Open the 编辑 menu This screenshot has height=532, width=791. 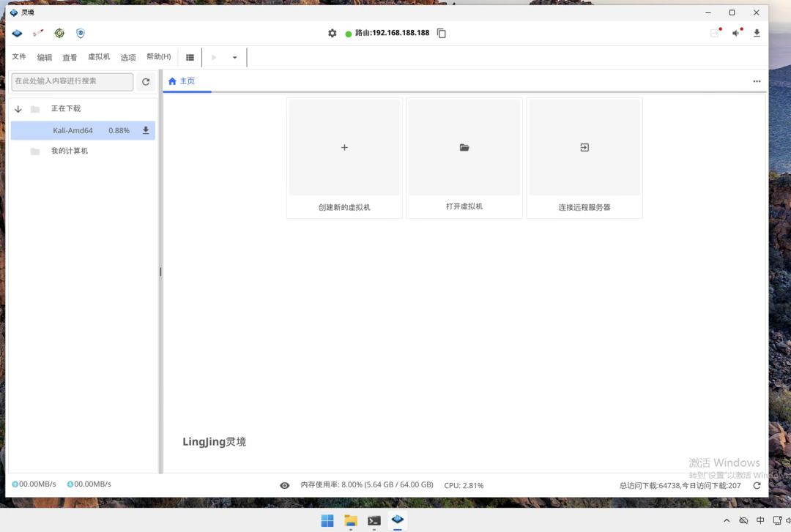click(45, 57)
